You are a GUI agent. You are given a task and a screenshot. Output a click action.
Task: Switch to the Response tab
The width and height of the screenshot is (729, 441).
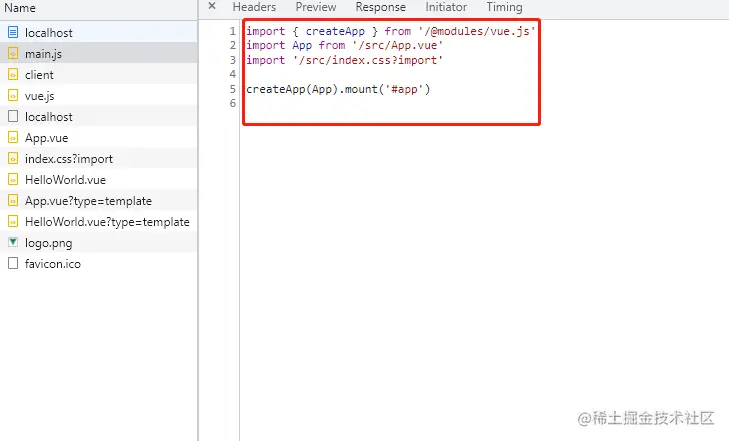click(380, 7)
